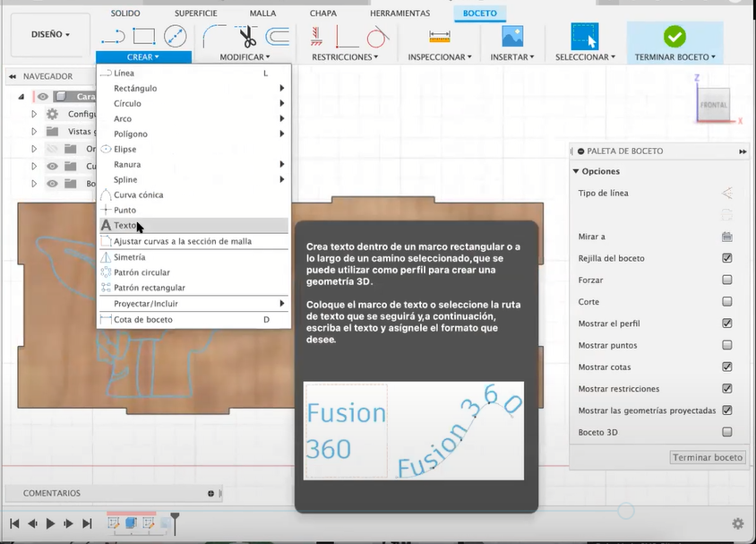Viewport: 756px width, 544px height.
Task: Select the Trim scissors tool
Action: pos(248,36)
